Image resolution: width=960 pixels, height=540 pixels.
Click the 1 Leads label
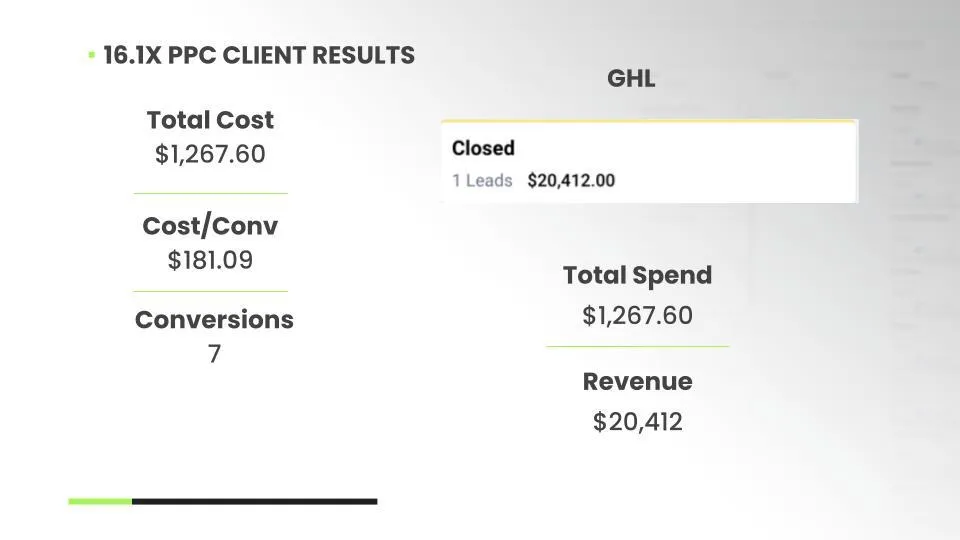[x=482, y=181]
